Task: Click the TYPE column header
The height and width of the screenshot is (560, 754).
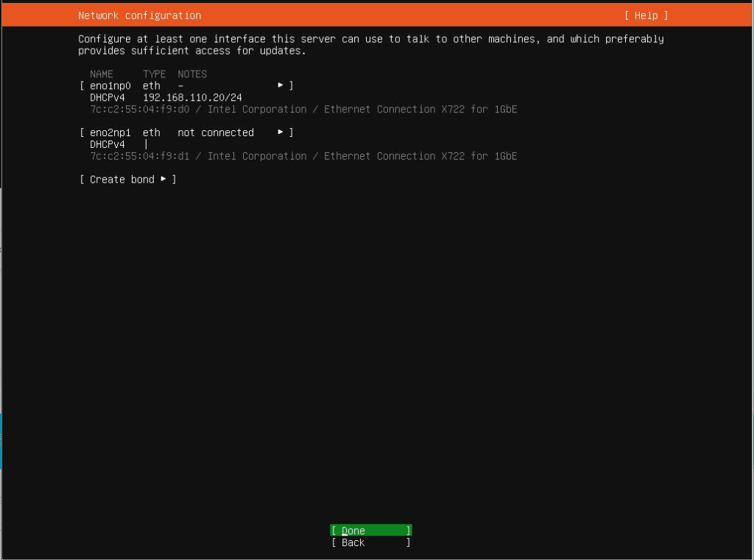Action: coord(154,74)
